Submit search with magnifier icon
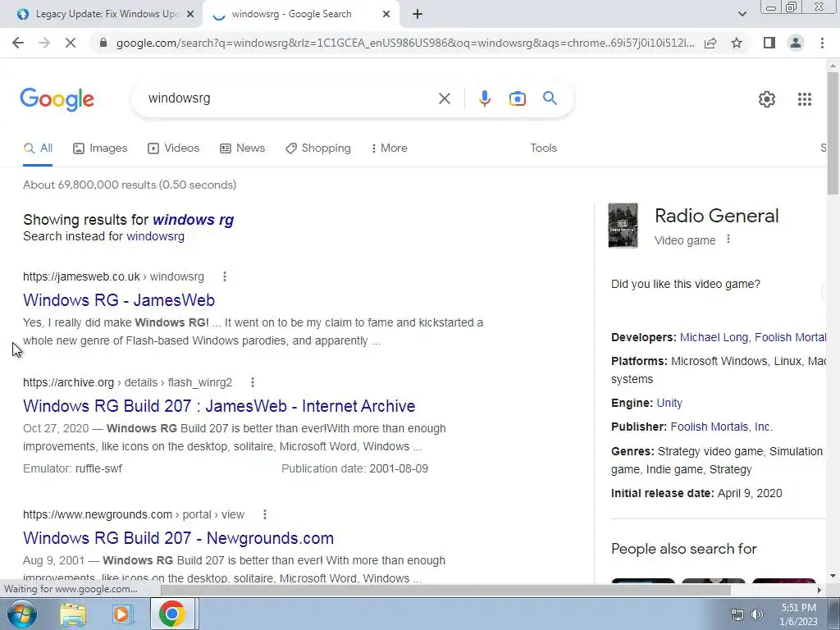The height and width of the screenshot is (630, 840). [550, 98]
